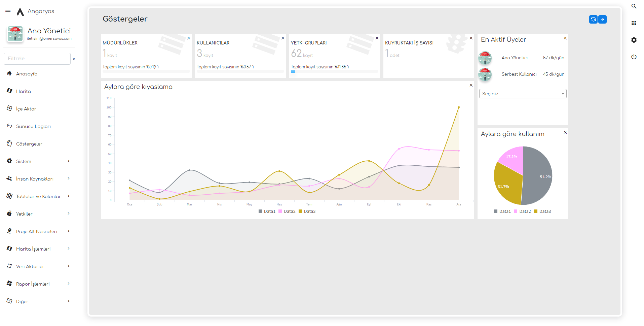The width and height of the screenshot is (644, 326).
Task: Open the apps grid icon
Action: (634, 23)
